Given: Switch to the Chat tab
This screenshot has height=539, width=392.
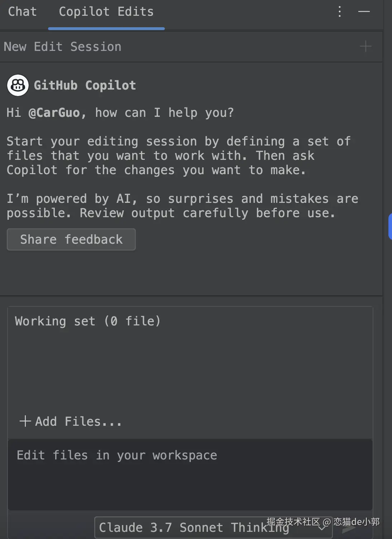Looking at the screenshot, I should [x=22, y=12].
